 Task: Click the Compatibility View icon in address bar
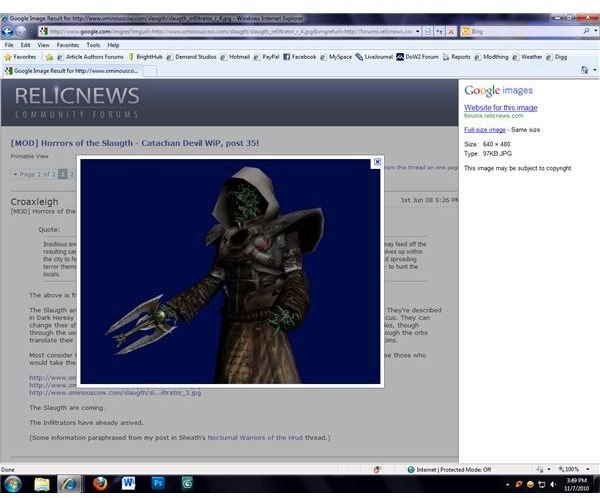coord(429,31)
